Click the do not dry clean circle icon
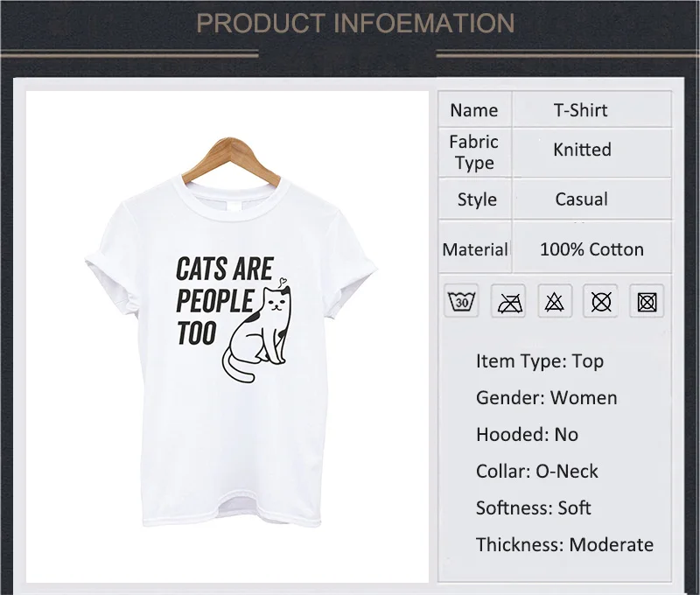Viewport: 700px width, 595px height. pos(601,301)
